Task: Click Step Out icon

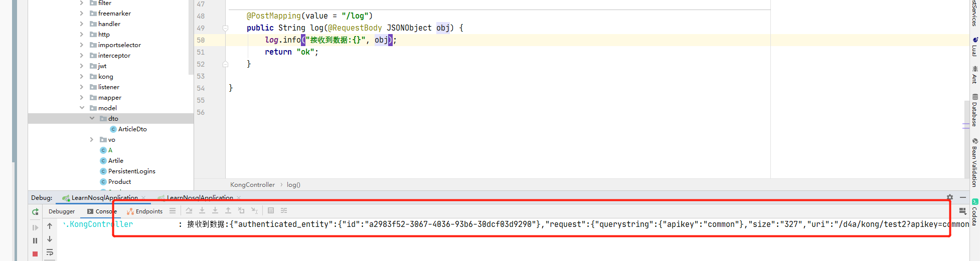Action: click(228, 211)
